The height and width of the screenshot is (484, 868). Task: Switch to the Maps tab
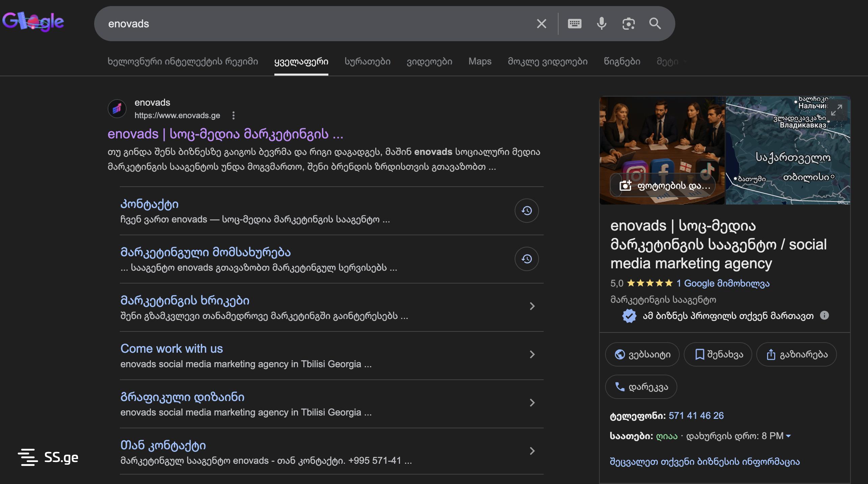(x=480, y=62)
